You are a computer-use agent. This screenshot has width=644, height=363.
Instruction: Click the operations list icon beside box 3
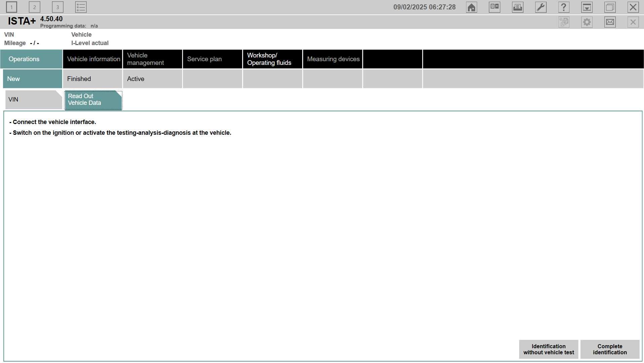tap(81, 7)
